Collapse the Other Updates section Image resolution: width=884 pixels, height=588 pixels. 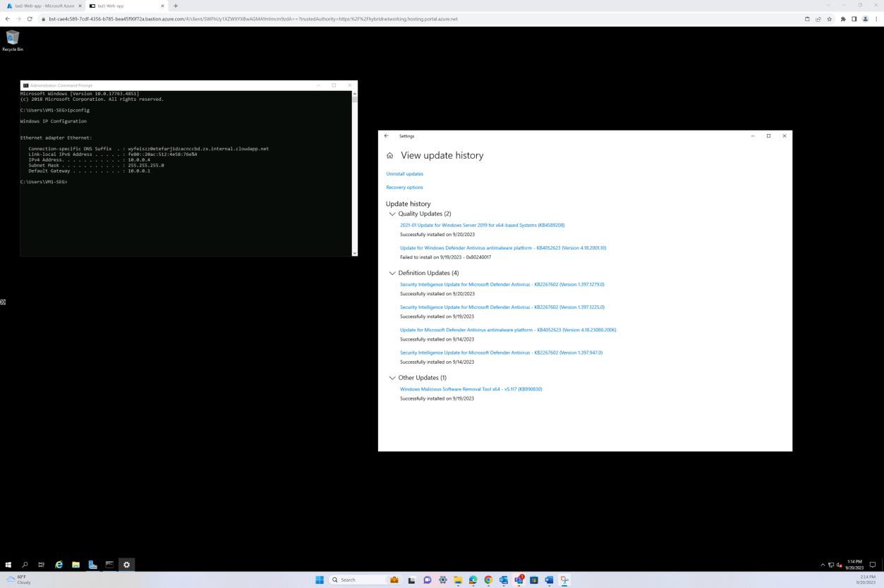(392, 377)
